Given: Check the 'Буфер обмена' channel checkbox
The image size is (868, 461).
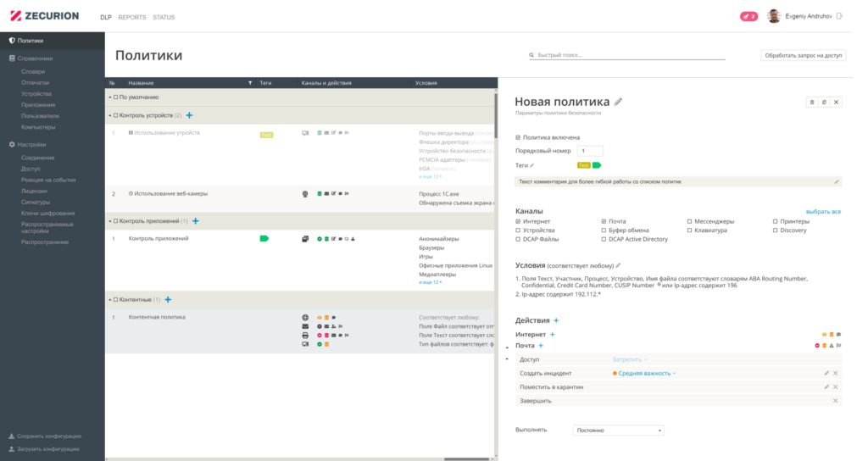Looking at the screenshot, I should (604, 230).
